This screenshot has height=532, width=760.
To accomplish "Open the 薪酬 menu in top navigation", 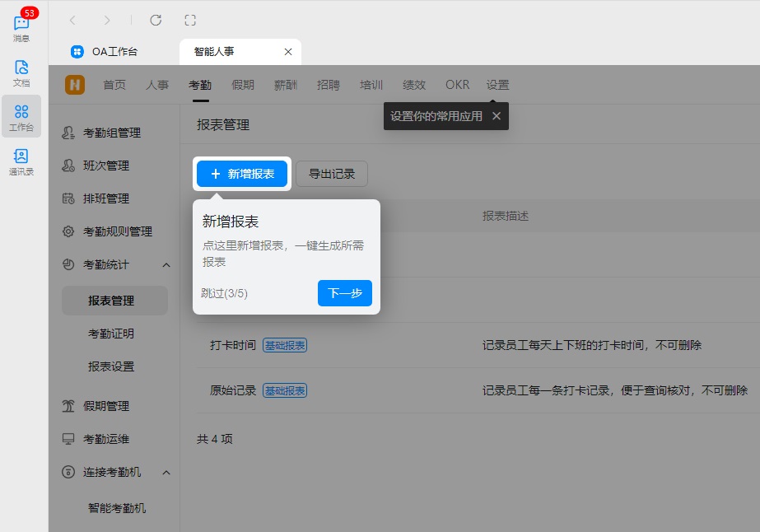I will click(x=286, y=84).
